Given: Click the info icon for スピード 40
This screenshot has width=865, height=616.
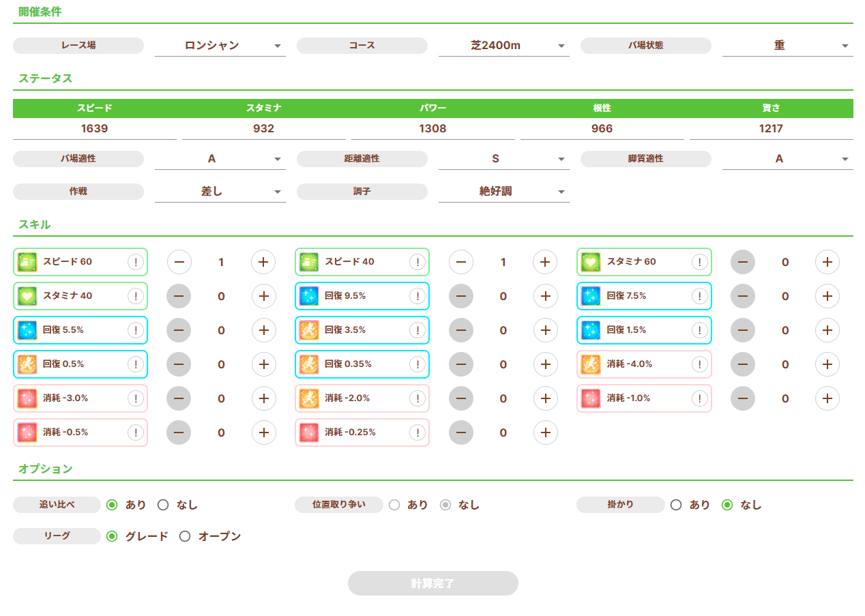Looking at the screenshot, I should [417, 262].
